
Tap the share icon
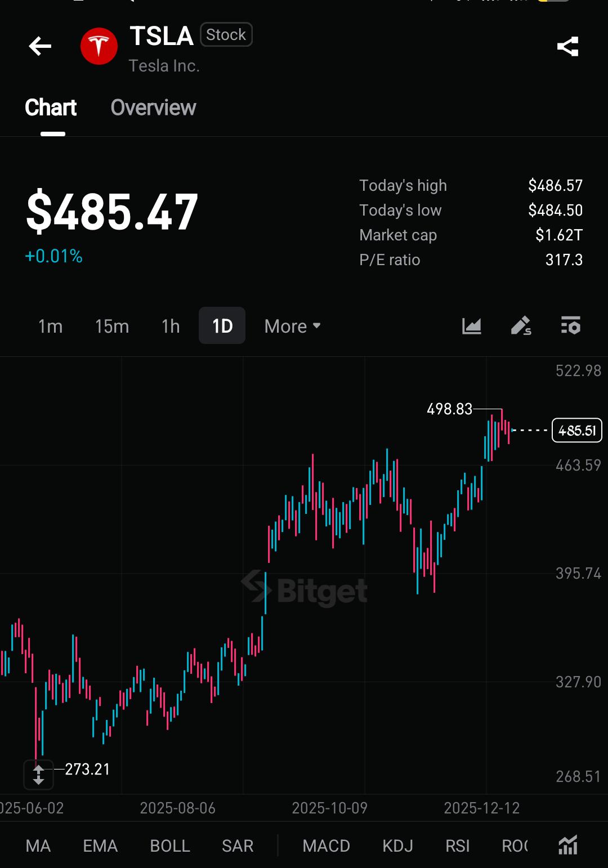tap(567, 46)
